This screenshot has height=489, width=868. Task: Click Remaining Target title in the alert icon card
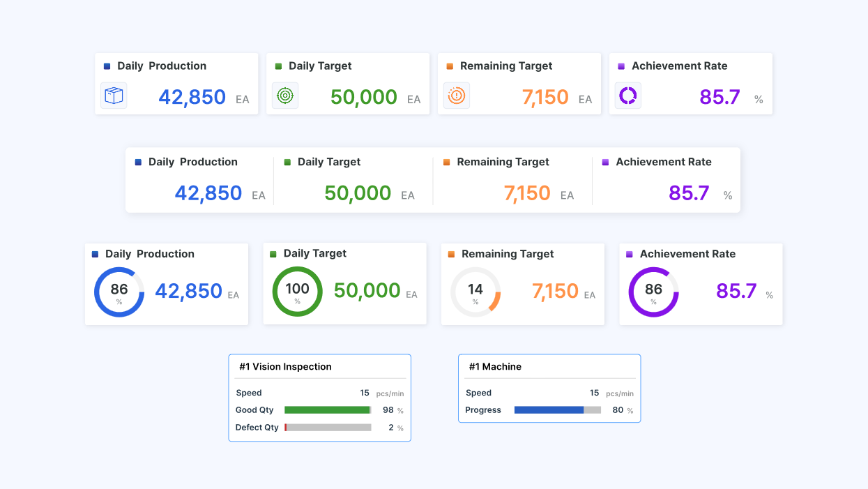tap(506, 66)
